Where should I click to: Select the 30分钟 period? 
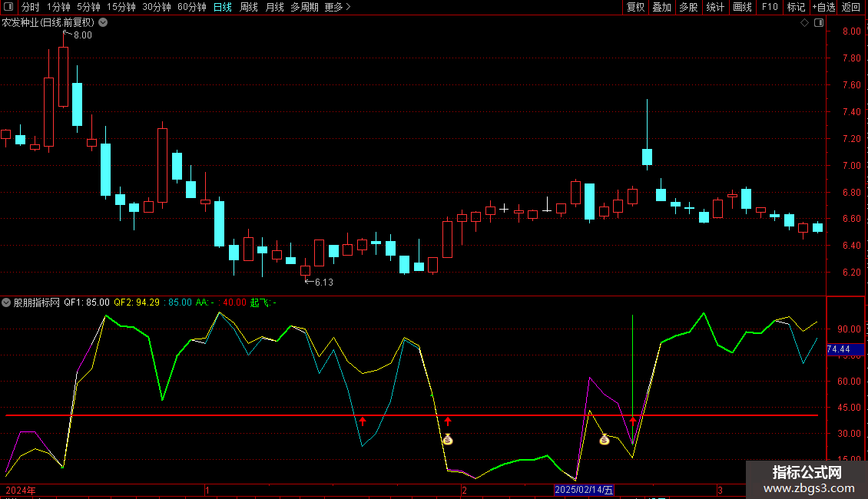point(156,7)
